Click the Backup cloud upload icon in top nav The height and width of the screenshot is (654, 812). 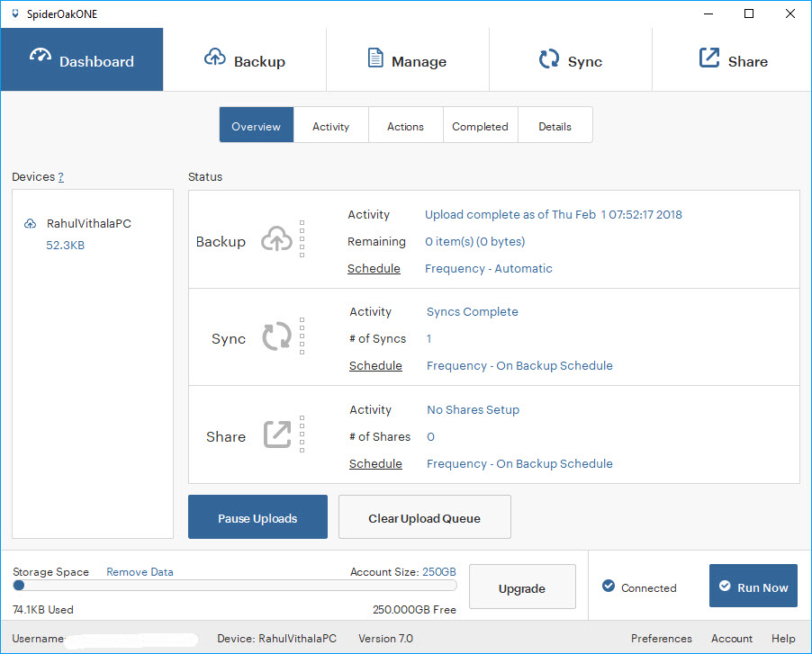click(215, 57)
